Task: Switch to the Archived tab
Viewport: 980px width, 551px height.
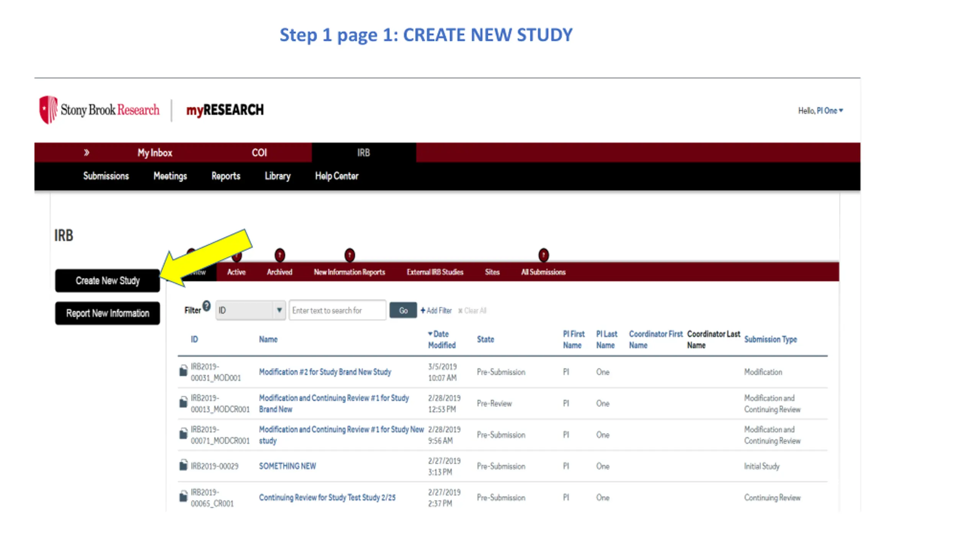Action: (279, 272)
